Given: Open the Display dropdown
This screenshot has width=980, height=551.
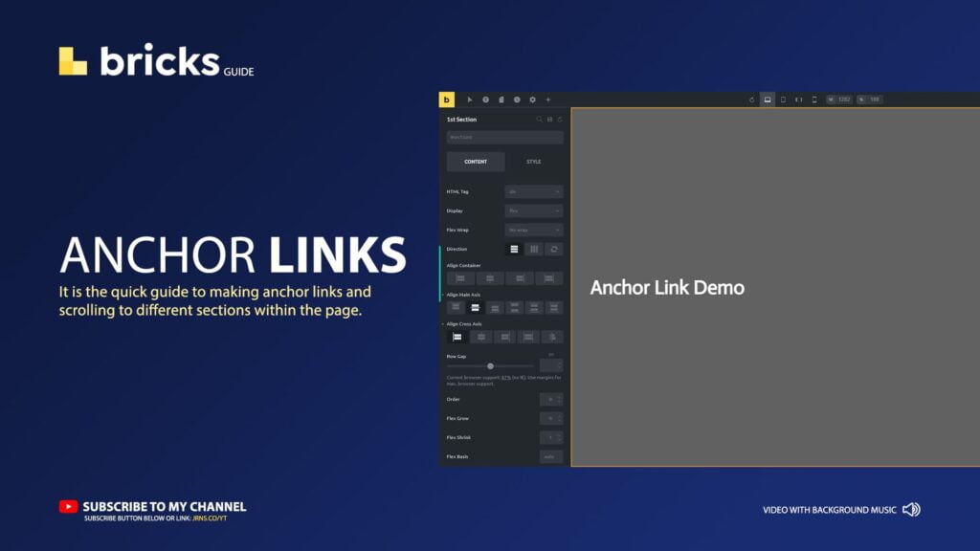Looking at the screenshot, I should coord(534,211).
